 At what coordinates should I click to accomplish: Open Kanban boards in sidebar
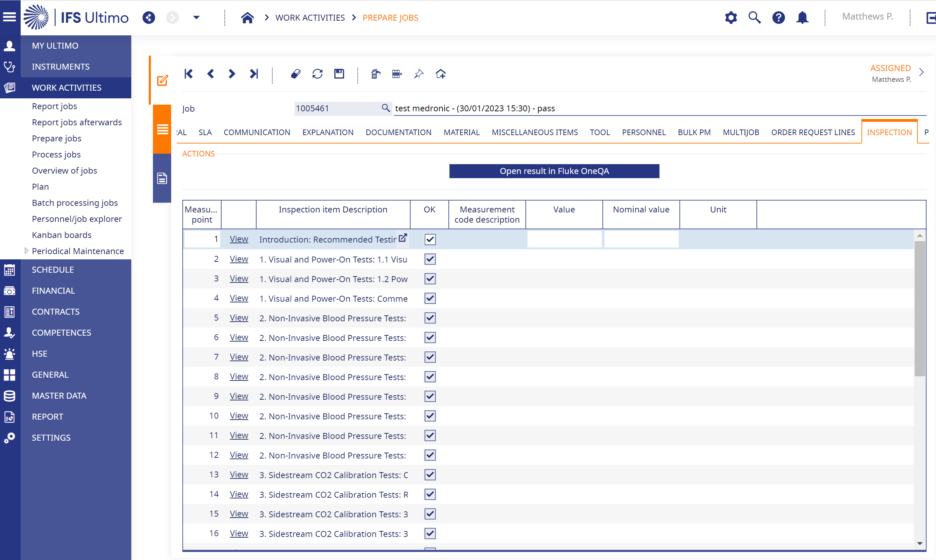(62, 235)
